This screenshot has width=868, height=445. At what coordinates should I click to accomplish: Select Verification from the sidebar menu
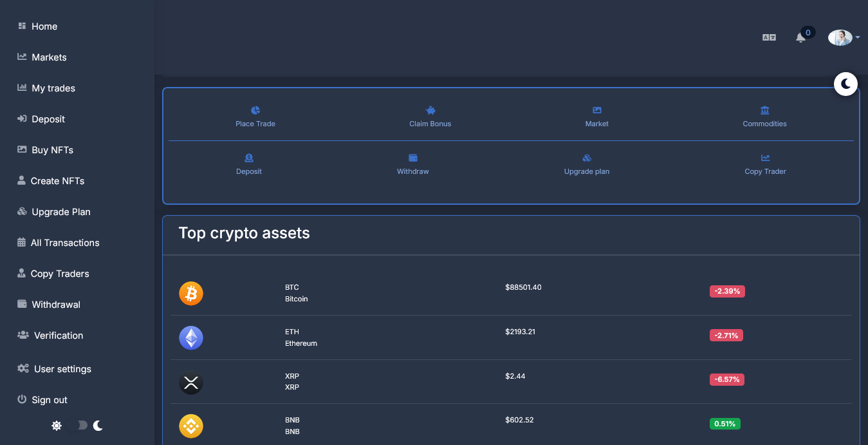[58, 336]
